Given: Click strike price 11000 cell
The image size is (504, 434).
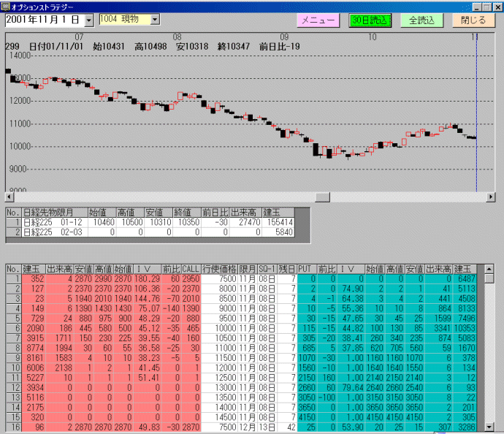Looking at the screenshot, I should [220, 349].
